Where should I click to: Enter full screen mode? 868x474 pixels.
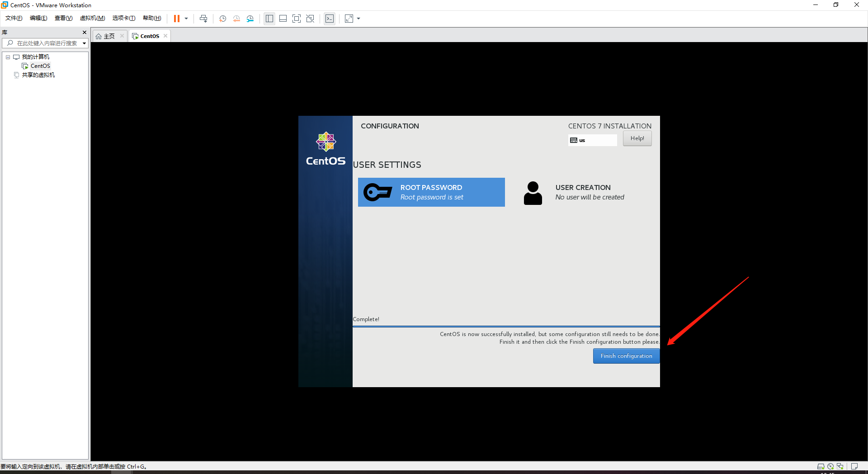297,19
